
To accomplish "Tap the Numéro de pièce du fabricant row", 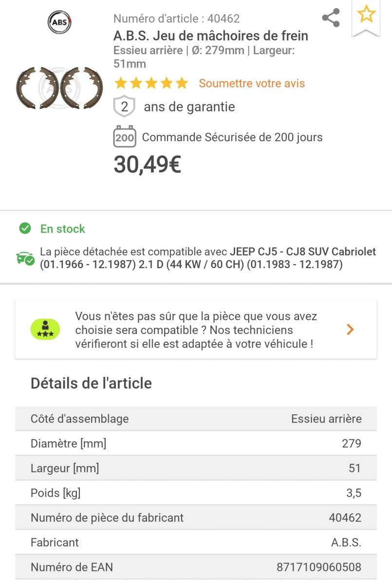I will (x=196, y=517).
